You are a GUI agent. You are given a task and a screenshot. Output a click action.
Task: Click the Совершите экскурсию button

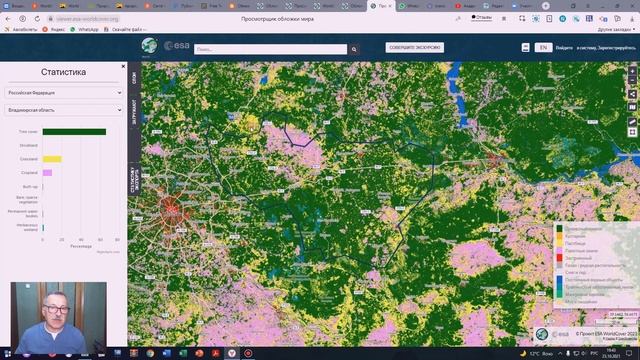[x=414, y=47]
